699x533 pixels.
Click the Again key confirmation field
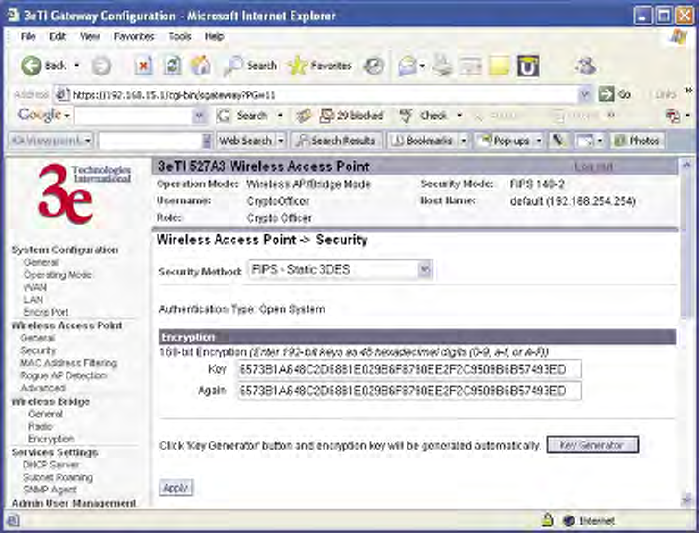(x=409, y=391)
